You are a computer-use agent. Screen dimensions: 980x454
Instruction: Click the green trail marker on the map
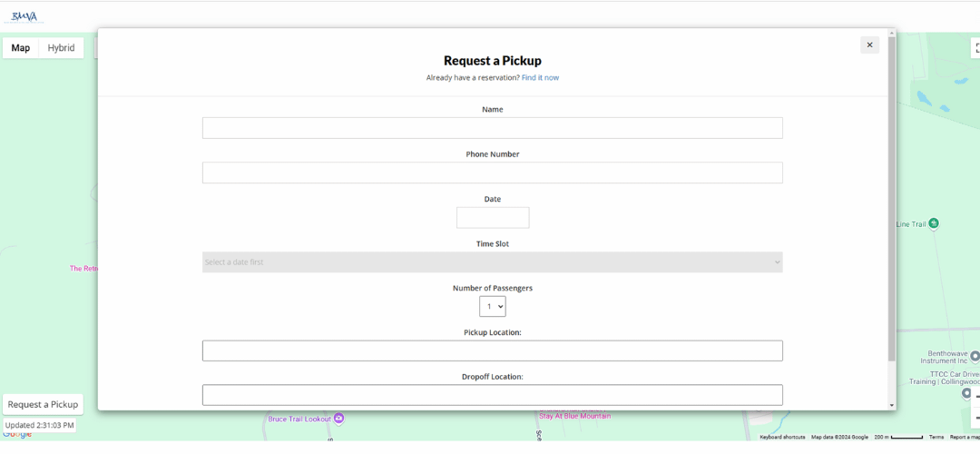pyautogui.click(x=934, y=223)
